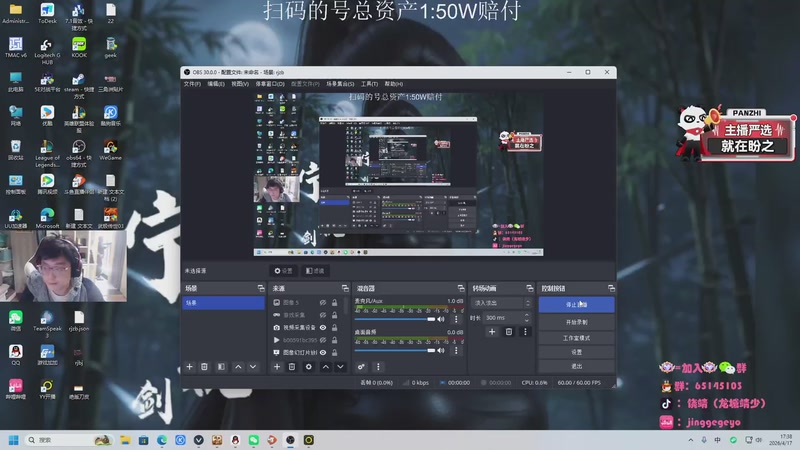The height and width of the screenshot is (450, 800).
Task: Click the 停止直播 stop streaming button
Action: point(577,305)
